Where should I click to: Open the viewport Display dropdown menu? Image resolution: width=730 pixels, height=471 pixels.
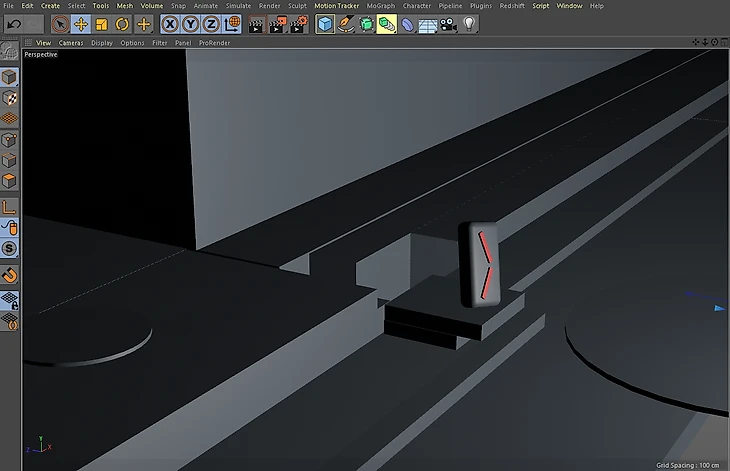102,43
